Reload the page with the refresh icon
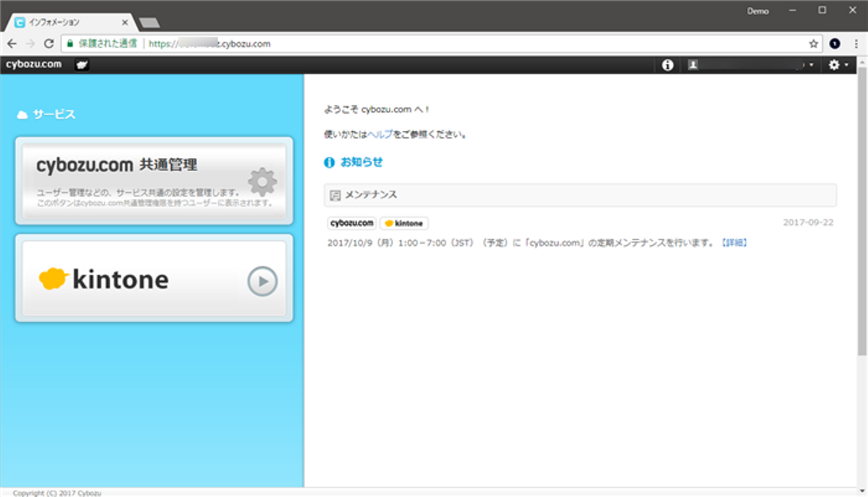The height and width of the screenshot is (497, 868). 49,44
